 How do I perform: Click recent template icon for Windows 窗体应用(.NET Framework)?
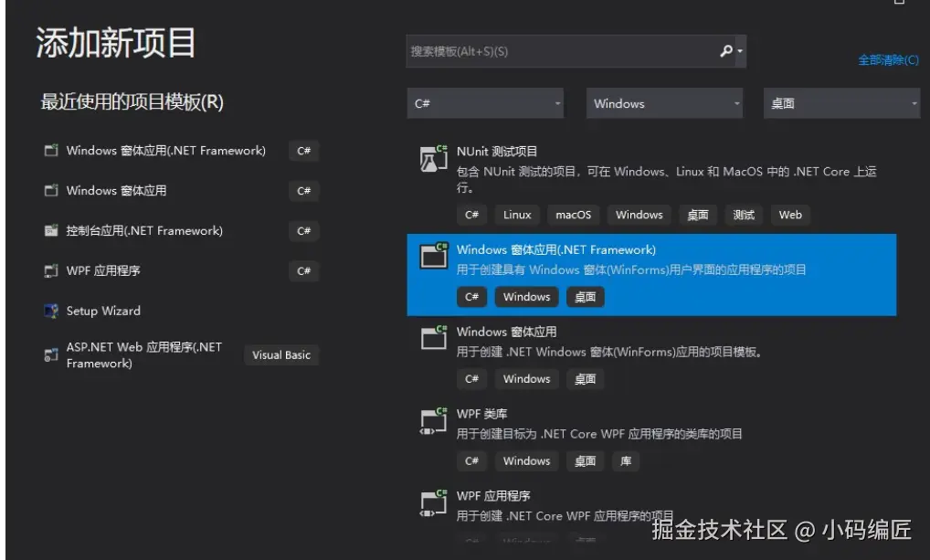[51, 150]
